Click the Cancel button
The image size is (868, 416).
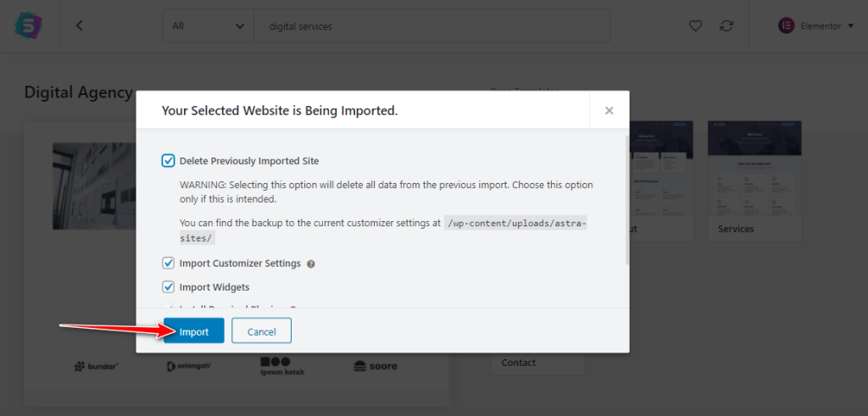point(261,330)
